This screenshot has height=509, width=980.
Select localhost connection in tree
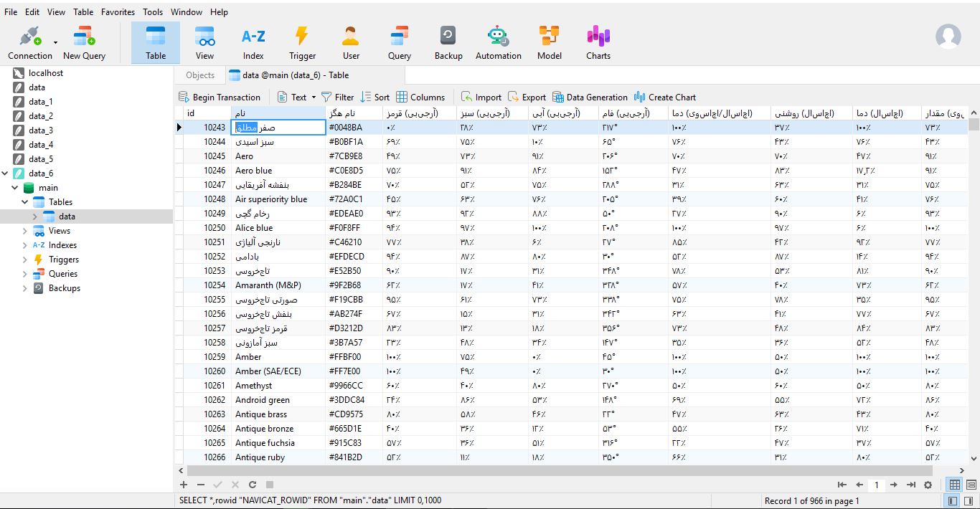point(46,72)
